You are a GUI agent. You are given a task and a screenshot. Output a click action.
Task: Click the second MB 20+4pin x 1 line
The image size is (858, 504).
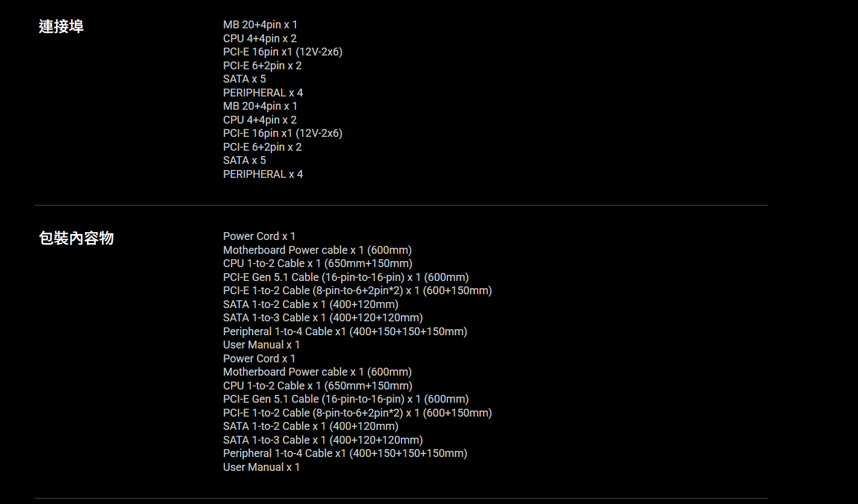(x=260, y=106)
